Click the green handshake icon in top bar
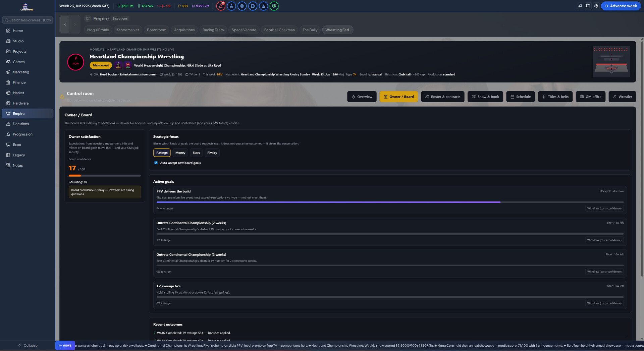Image resolution: width=644 pixels, height=351 pixels. (x=274, y=6)
